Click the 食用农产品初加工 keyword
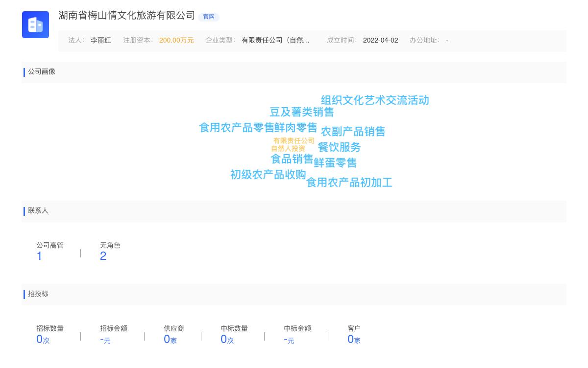 [x=349, y=183]
